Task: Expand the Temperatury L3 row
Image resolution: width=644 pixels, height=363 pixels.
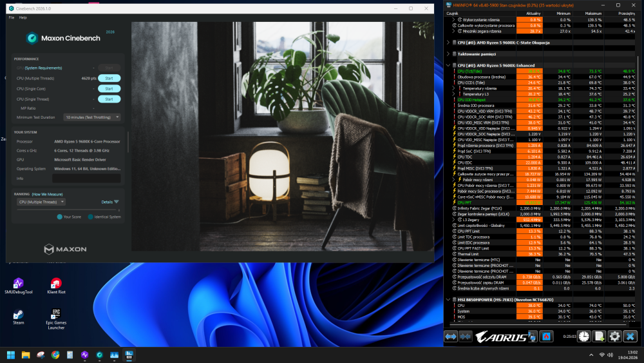Action: [x=454, y=94]
